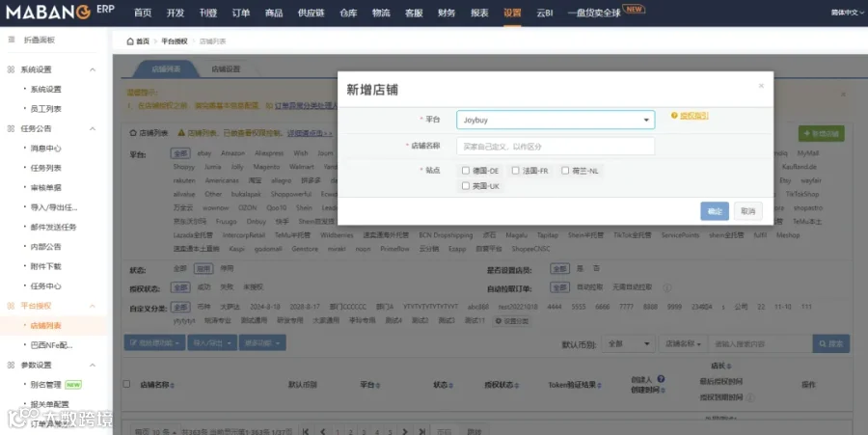Click the gear 设置分类 button
Image resolution: width=868 pixels, height=435 pixels.
point(511,321)
